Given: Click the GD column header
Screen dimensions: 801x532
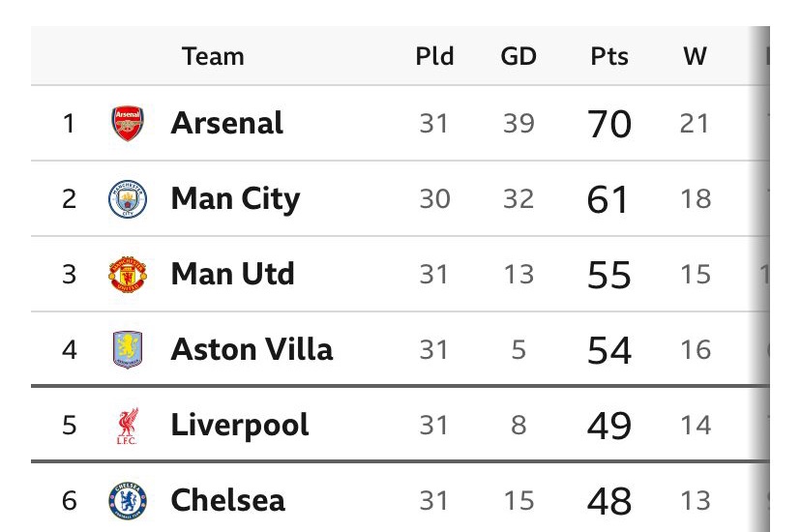Looking at the screenshot, I should click(x=519, y=56).
